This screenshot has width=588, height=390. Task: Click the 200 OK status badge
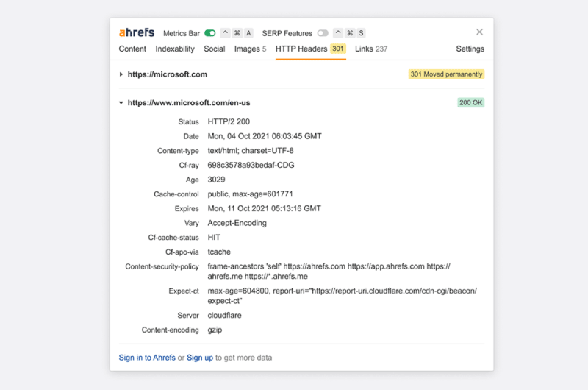470,102
